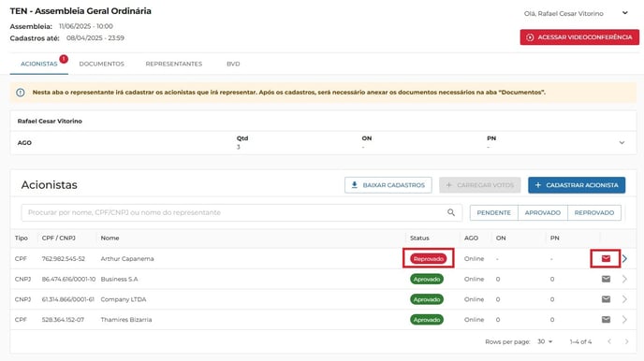
Task: Click the CNPJ 61.314.866/0001-61
Action: pyautogui.click(x=67, y=299)
